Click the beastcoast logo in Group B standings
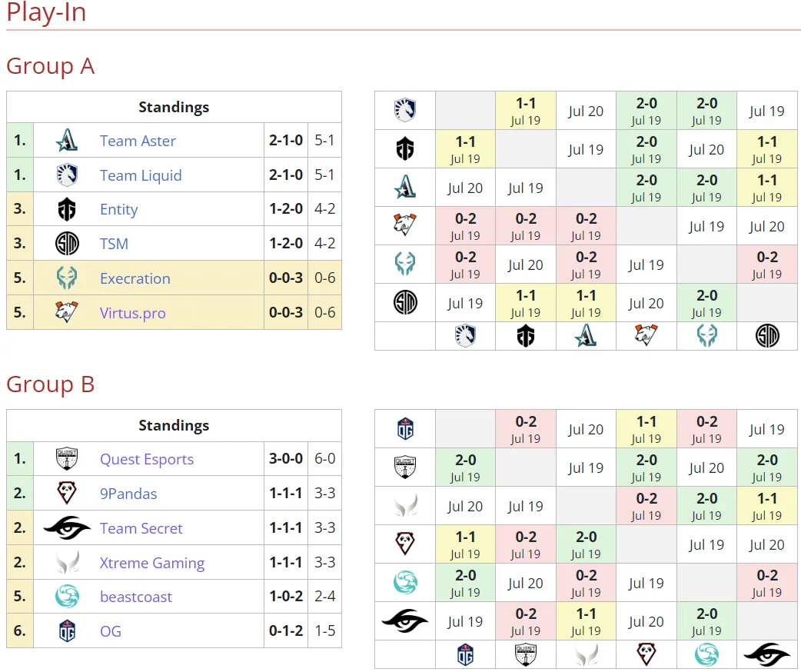This screenshot has height=672, width=801. point(67,597)
